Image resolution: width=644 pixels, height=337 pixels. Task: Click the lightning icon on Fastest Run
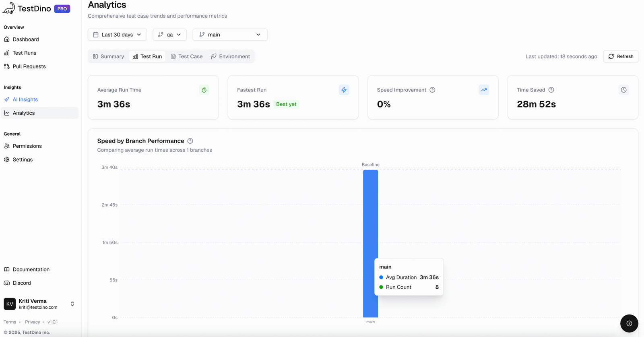[344, 90]
